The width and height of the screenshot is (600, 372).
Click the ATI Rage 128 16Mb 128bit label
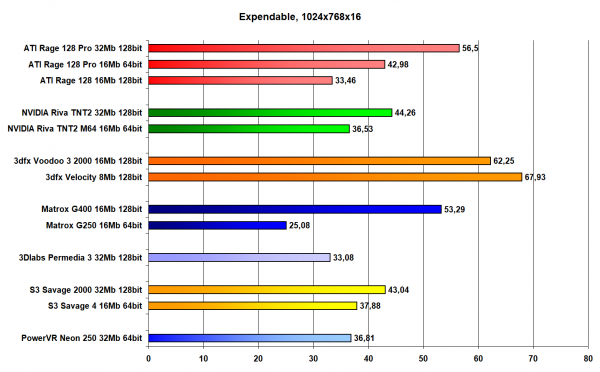[x=91, y=80]
